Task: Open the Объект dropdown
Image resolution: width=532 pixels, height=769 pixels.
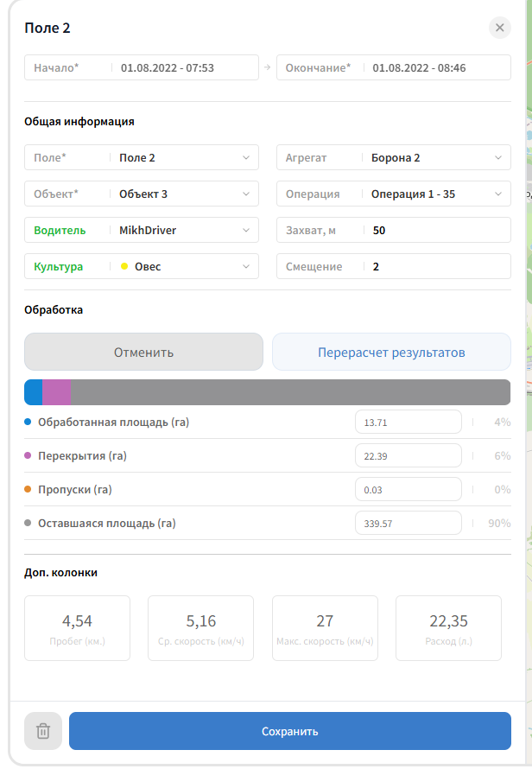Action: (142, 194)
